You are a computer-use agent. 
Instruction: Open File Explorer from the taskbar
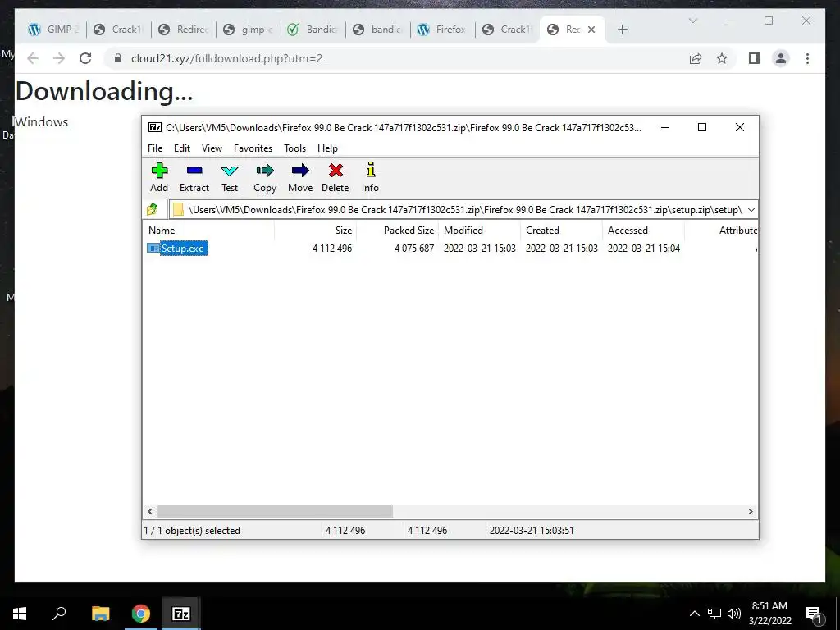100,614
